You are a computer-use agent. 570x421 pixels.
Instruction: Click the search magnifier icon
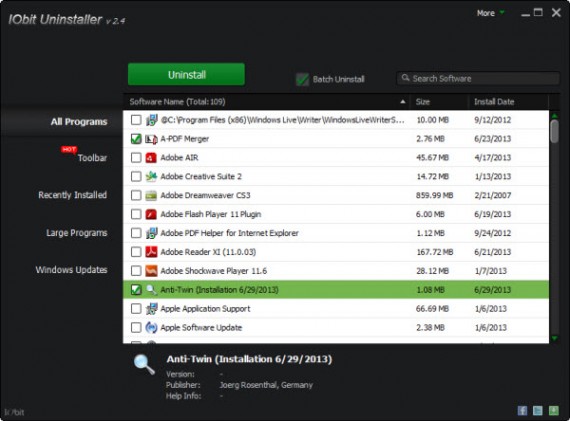[405, 78]
